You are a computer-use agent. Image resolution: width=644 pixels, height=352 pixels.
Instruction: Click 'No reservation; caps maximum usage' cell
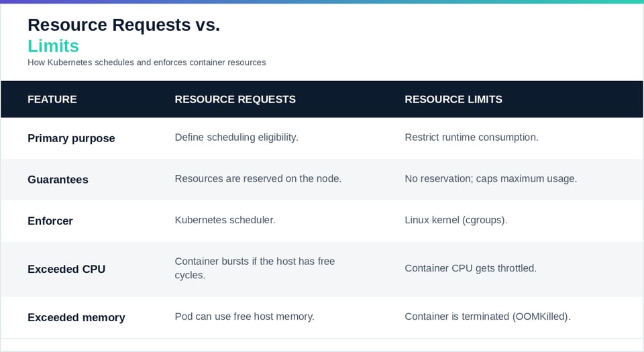[x=491, y=179]
